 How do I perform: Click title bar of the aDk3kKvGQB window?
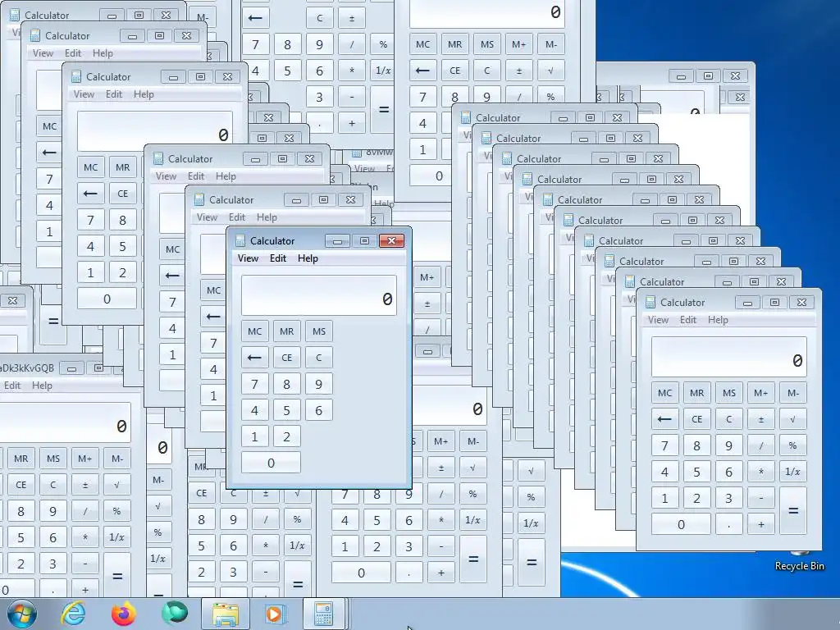pyautogui.click(x=27, y=368)
